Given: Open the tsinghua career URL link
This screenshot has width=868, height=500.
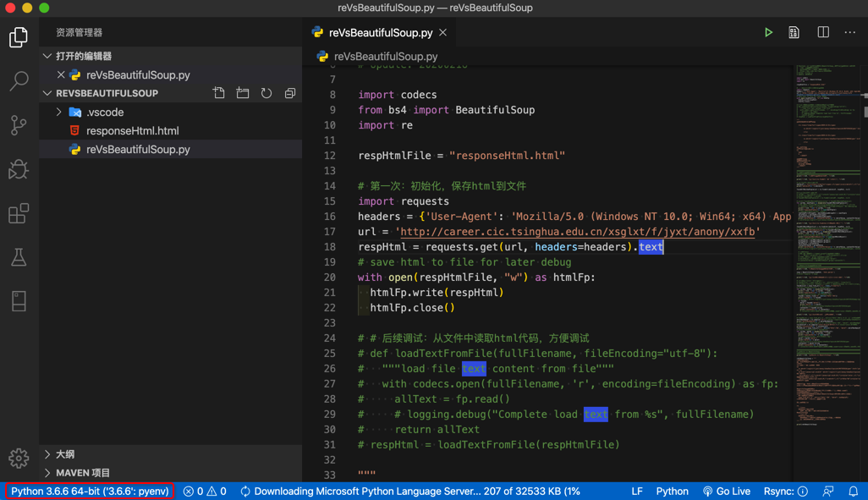Looking at the screenshot, I should coord(577,232).
